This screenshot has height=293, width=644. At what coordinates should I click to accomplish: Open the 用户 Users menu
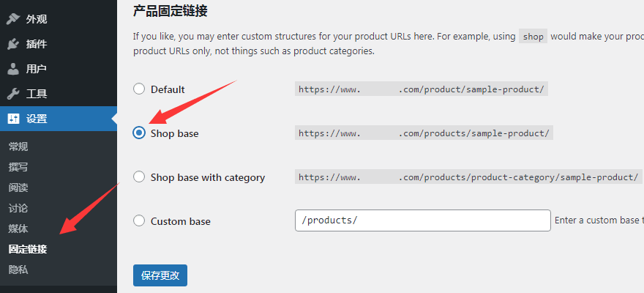click(37, 69)
